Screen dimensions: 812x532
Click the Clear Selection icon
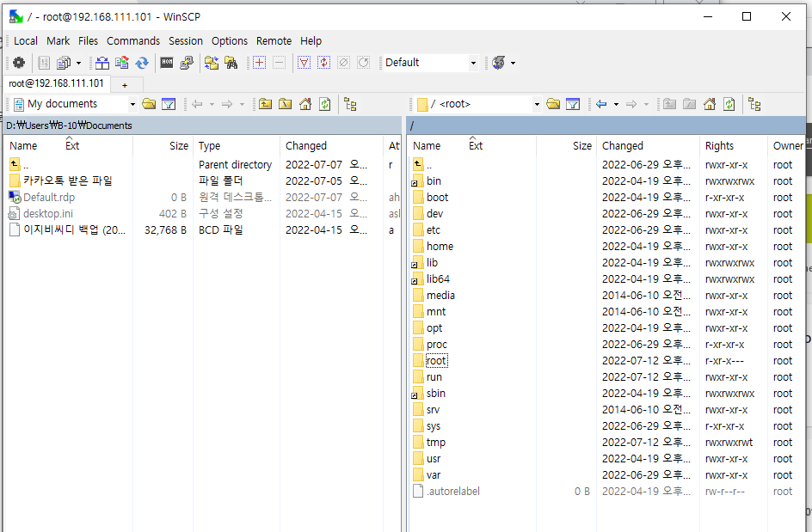pyautogui.click(x=343, y=63)
